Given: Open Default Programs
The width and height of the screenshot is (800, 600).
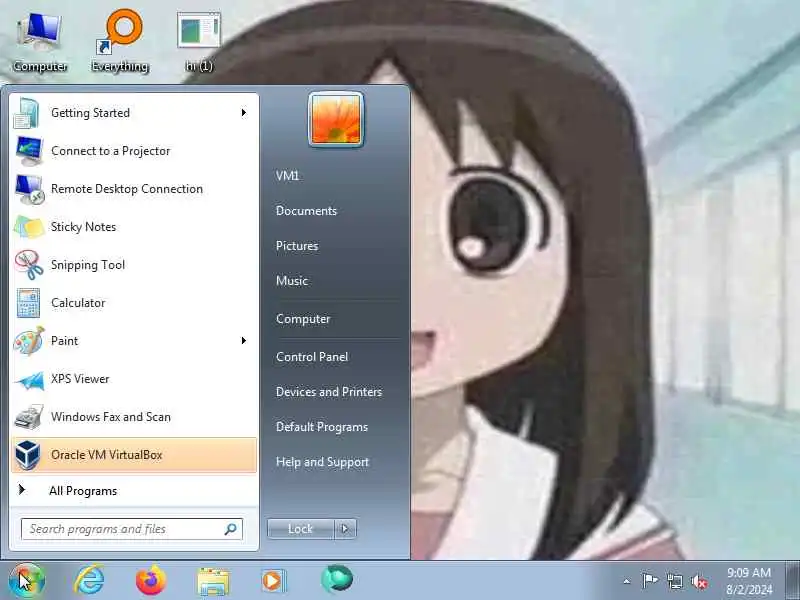Looking at the screenshot, I should (x=322, y=427).
